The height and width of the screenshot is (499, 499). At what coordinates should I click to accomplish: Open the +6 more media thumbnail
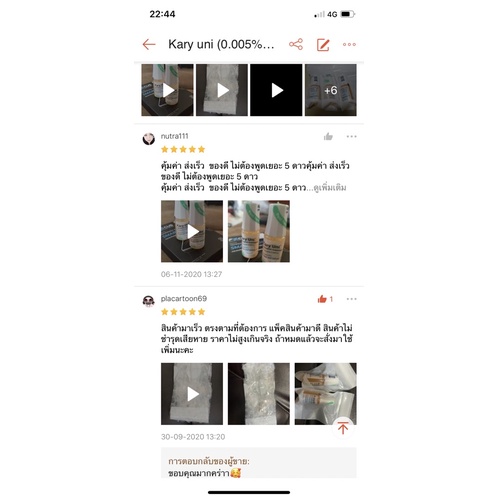coord(331,90)
